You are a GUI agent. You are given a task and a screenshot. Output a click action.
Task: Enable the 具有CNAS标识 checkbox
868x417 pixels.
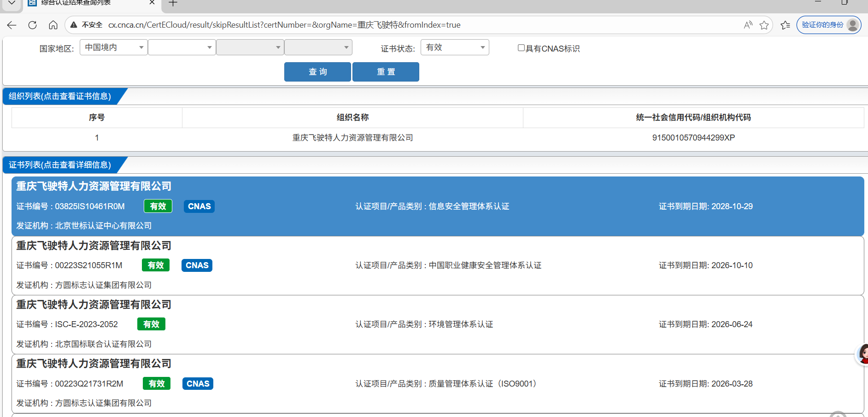[x=521, y=48]
